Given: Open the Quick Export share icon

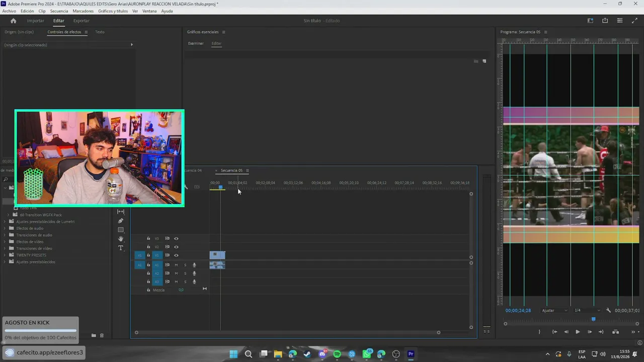Looking at the screenshot, I should (x=605, y=21).
